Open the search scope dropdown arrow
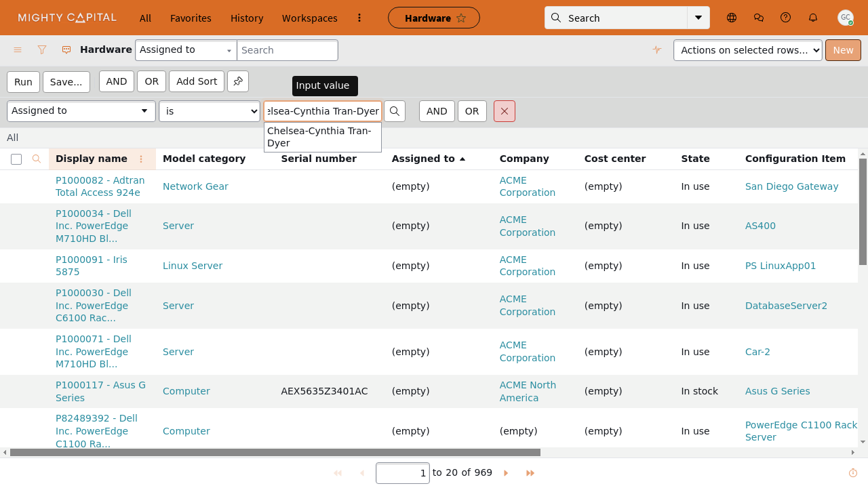The image size is (868, 488). coord(698,18)
